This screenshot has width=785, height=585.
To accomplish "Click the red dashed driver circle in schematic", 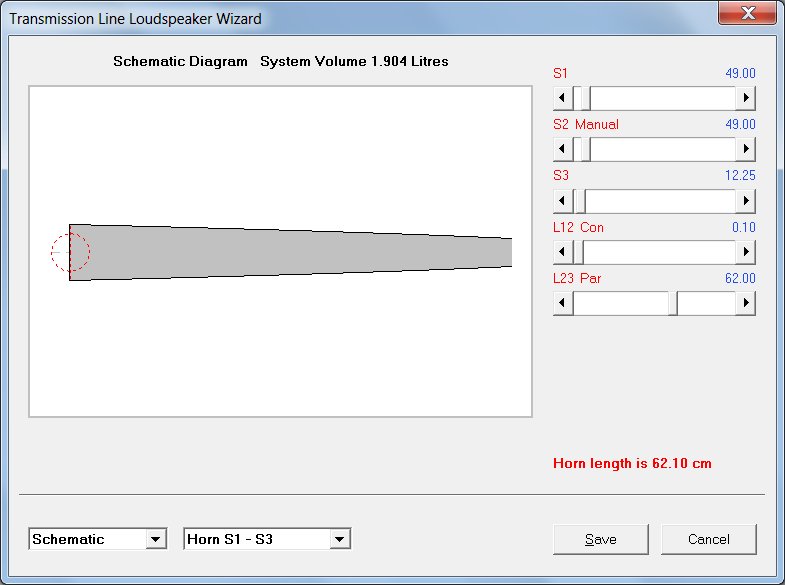I will point(70,252).
